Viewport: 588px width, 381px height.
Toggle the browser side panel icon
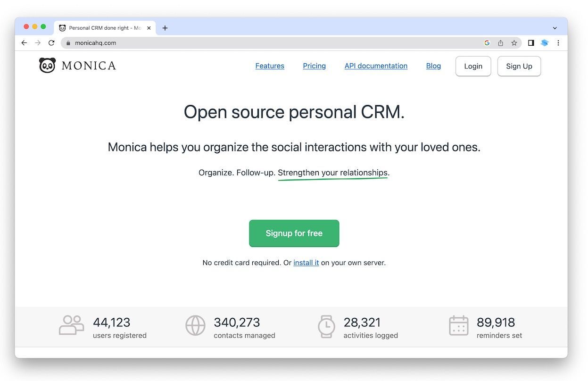click(x=531, y=43)
